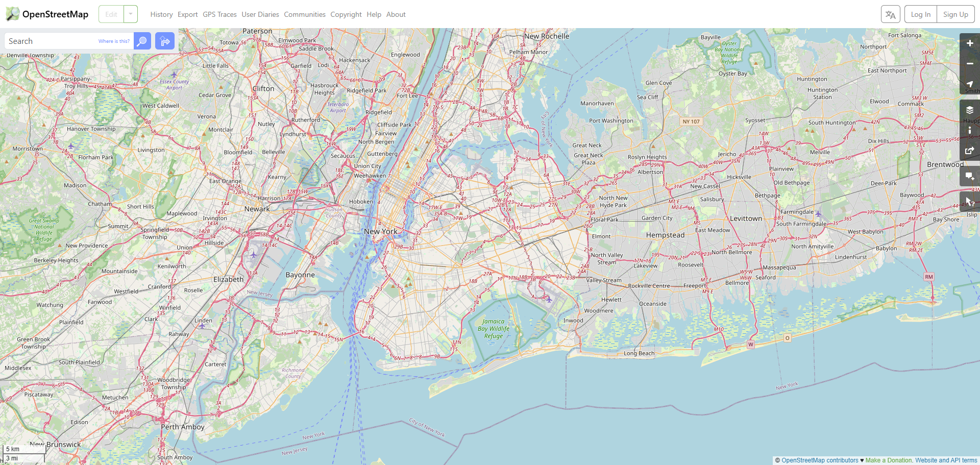
Task: Show my location with the arrow icon
Action: point(970,84)
